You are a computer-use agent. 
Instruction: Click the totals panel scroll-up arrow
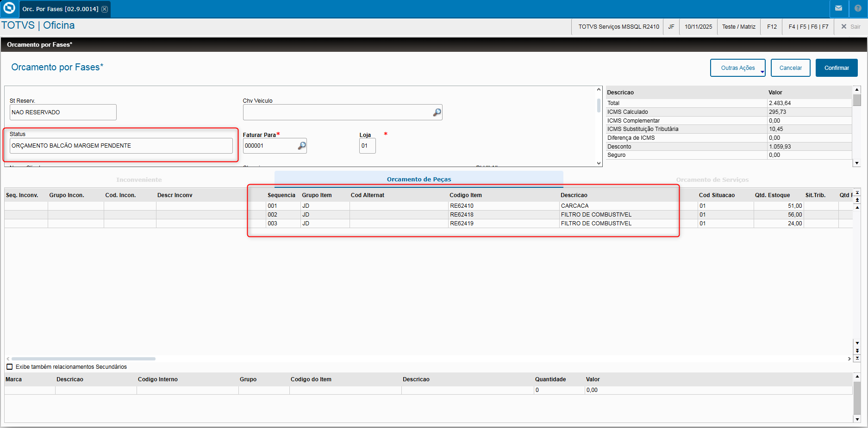click(x=857, y=90)
